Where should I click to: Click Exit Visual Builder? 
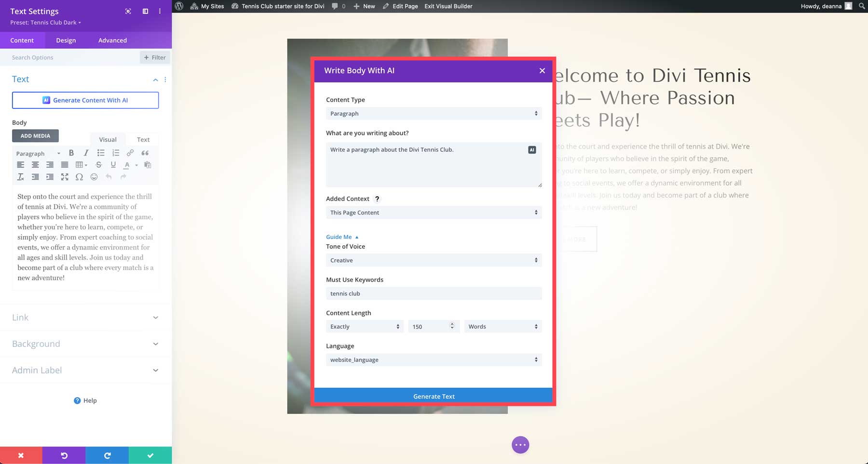[x=448, y=6]
